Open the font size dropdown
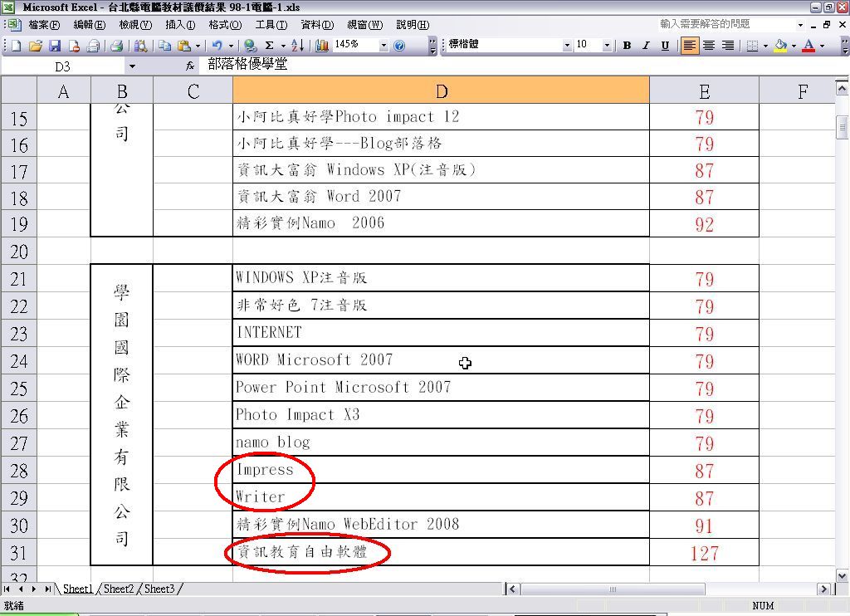The width and height of the screenshot is (850, 616). pos(607,46)
